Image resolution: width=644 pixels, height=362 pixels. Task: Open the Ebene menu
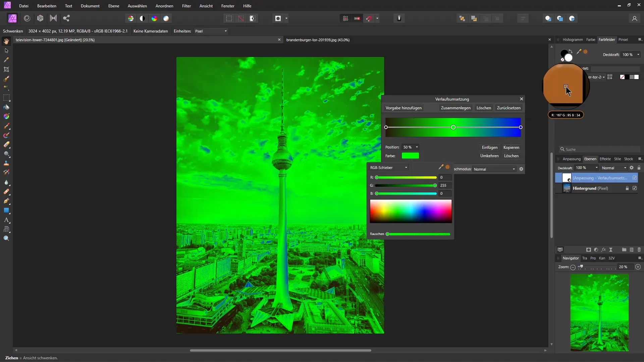click(114, 6)
